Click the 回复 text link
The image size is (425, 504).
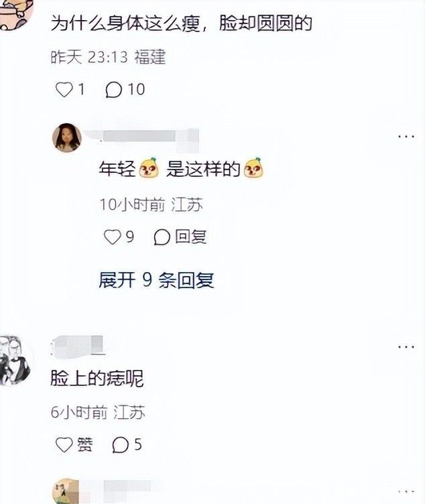tap(190, 237)
